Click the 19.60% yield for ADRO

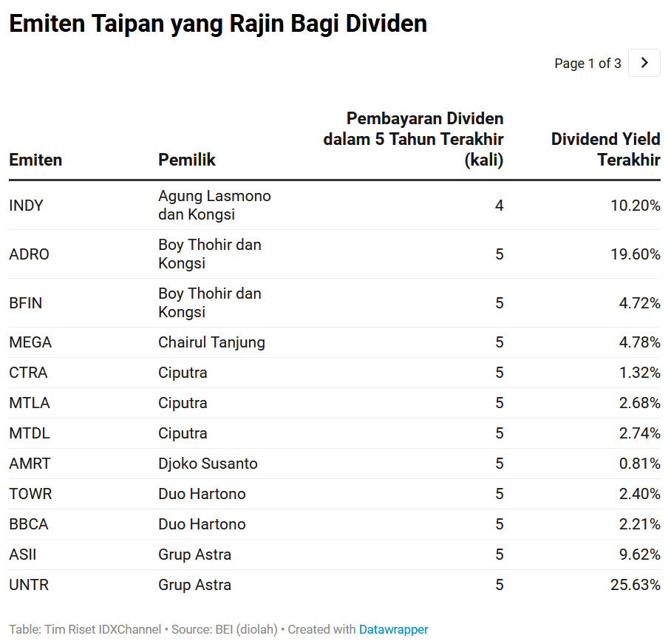[635, 254]
